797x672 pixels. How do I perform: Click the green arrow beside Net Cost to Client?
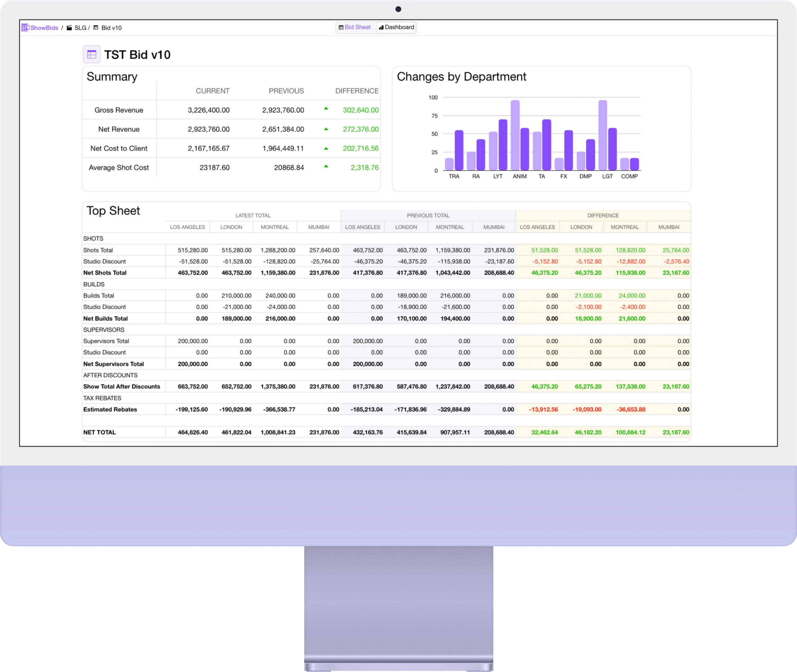coord(326,149)
